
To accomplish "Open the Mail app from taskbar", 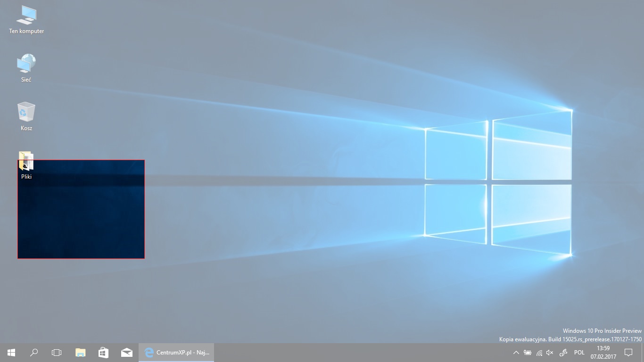I will coord(126,353).
